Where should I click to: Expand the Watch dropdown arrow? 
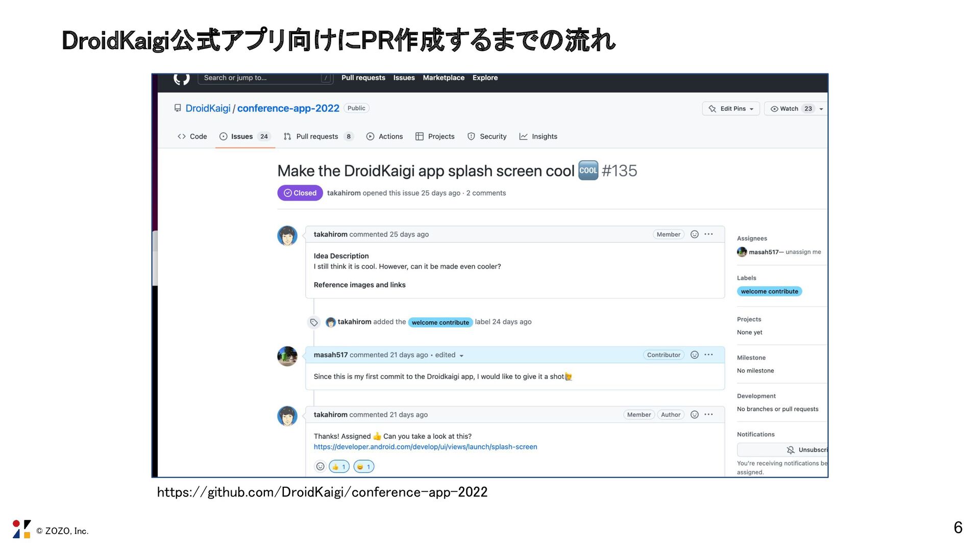pos(821,109)
